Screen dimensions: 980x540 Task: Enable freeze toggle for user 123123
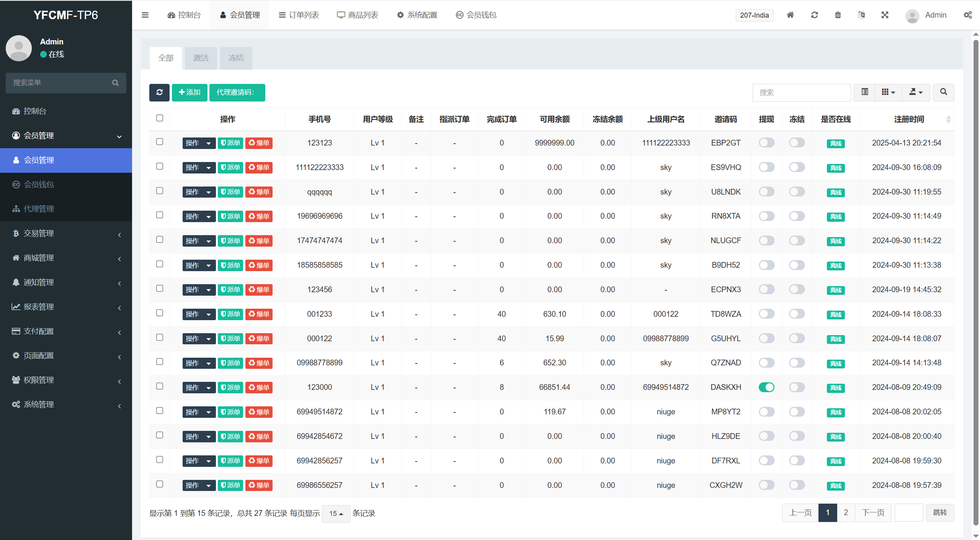pyautogui.click(x=797, y=143)
